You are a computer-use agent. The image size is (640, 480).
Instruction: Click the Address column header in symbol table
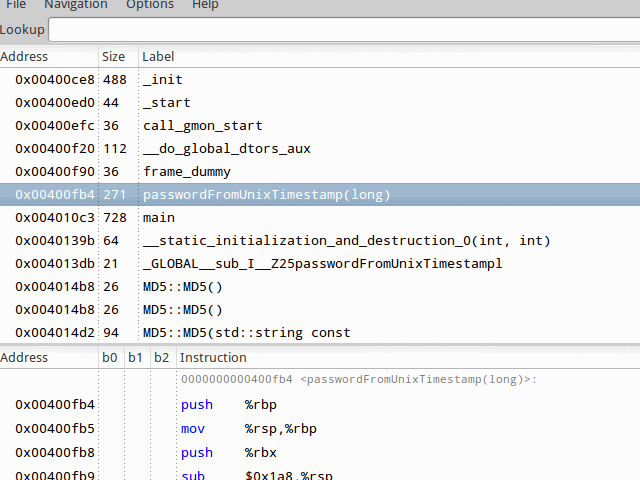tap(24, 56)
